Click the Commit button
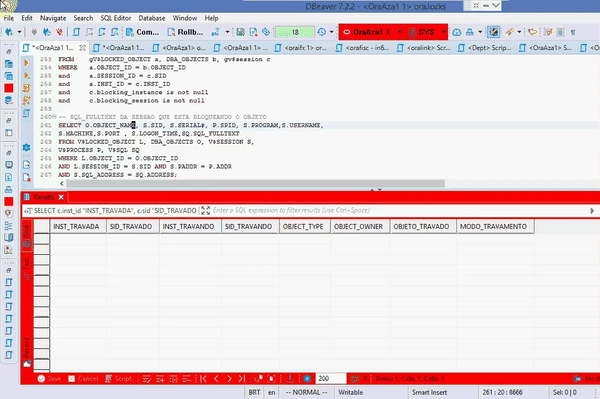The width and height of the screenshot is (600, 399). (x=142, y=32)
